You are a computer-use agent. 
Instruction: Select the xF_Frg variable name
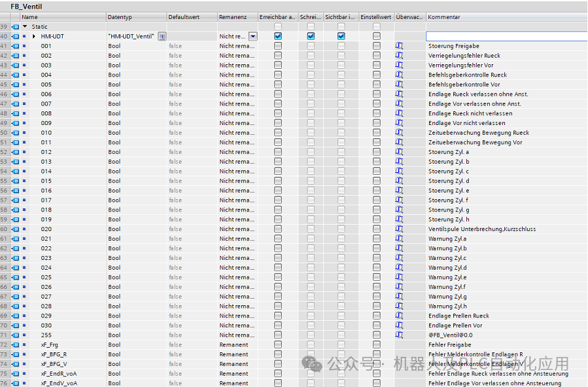pos(50,344)
